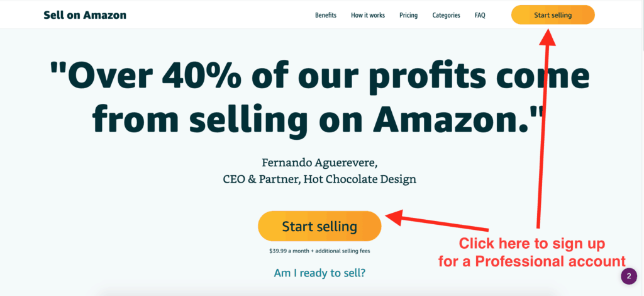Click the large center Start selling button
644x296 pixels.
click(319, 226)
